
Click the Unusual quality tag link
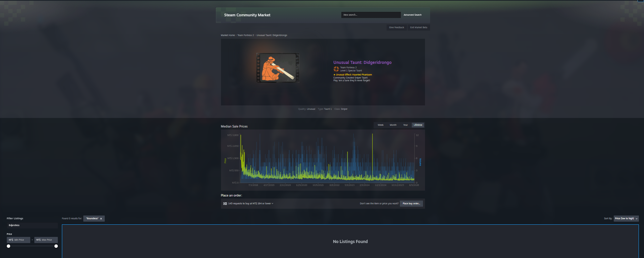311,109
